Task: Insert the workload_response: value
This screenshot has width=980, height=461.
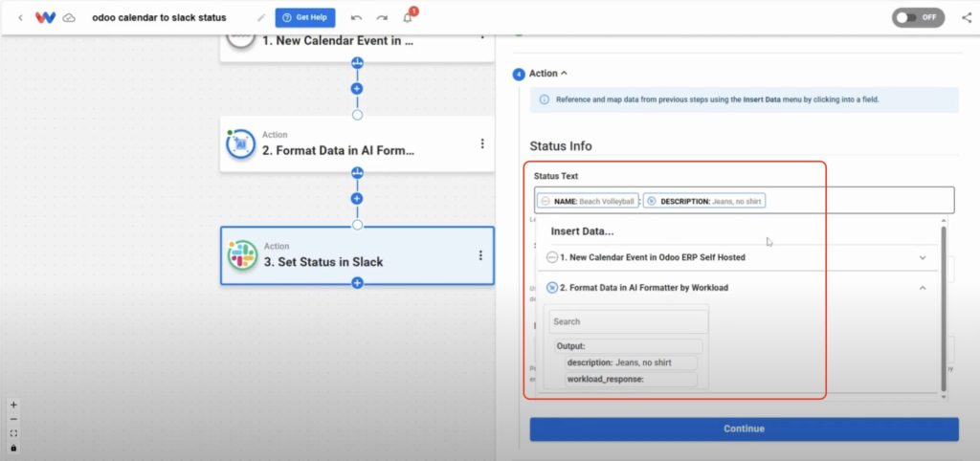Action: point(631,379)
